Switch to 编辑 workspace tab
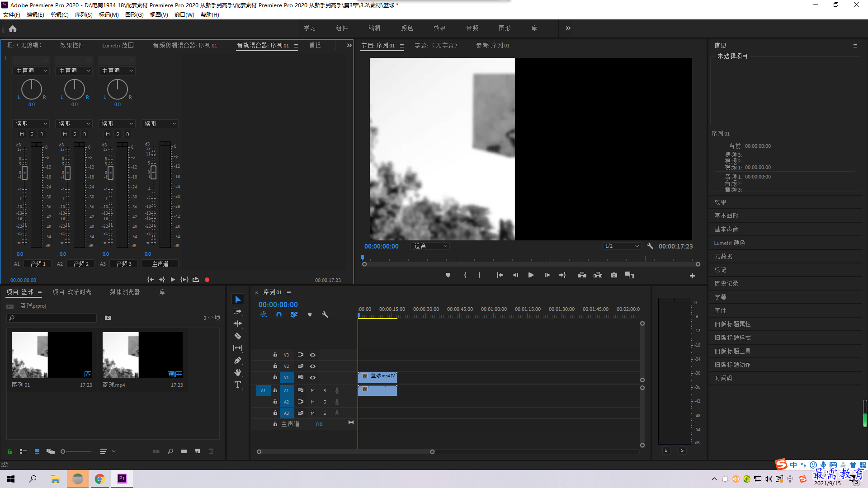Image resolution: width=868 pixels, height=488 pixels. pyautogui.click(x=374, y=28)
